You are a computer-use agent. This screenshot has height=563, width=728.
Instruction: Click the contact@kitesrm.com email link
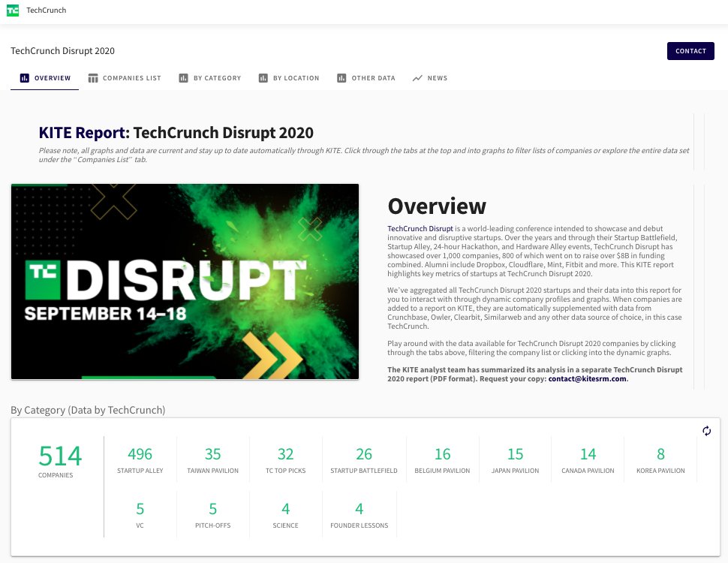pos(588,378)
